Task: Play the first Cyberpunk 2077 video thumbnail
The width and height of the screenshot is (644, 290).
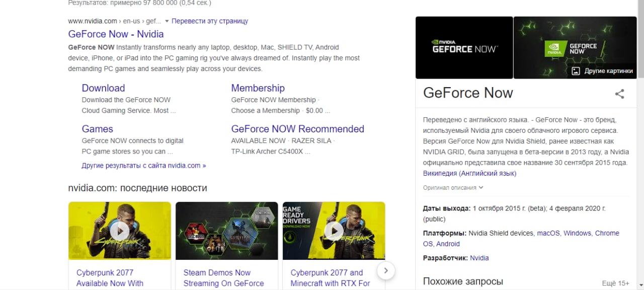Action: coord(120,231)
